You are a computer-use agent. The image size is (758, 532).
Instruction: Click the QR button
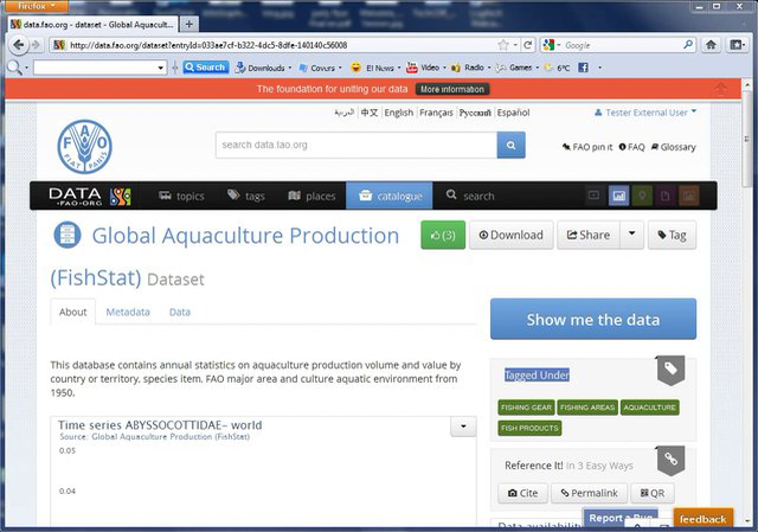(653, 493)
